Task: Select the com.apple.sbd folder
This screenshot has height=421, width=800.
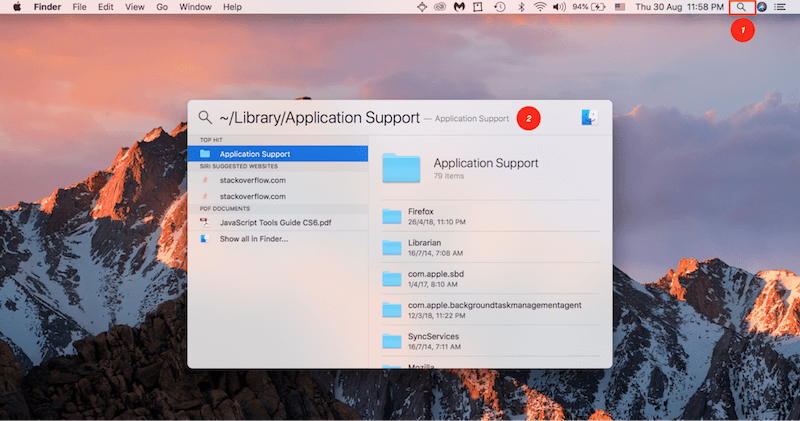Action: (x=491, y=279)
